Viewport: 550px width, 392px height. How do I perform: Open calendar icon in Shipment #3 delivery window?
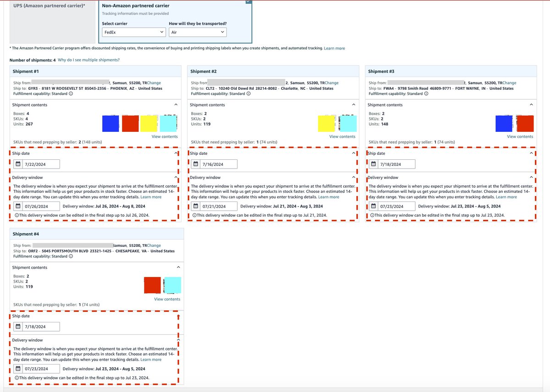[x=373, y=206]
